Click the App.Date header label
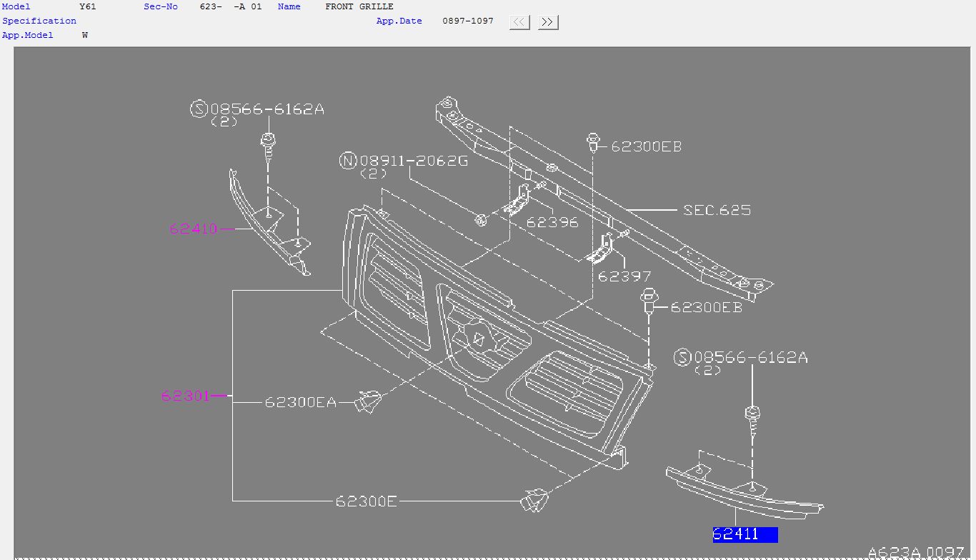Image resolution: width=976 pixels, height=560 pixels. 399,21
